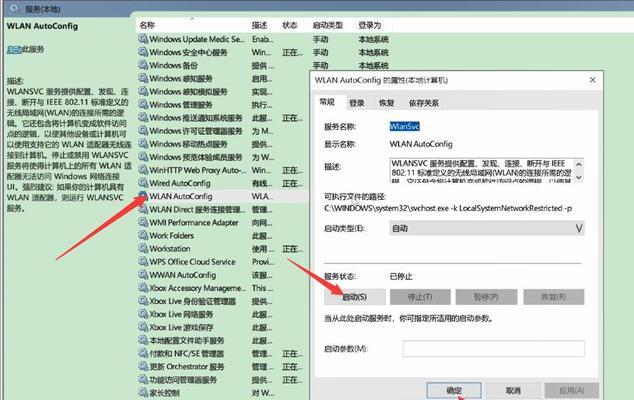
Task: Click the 服务(本地) header title
Action: pyautogui.click(x=42, y=9)
